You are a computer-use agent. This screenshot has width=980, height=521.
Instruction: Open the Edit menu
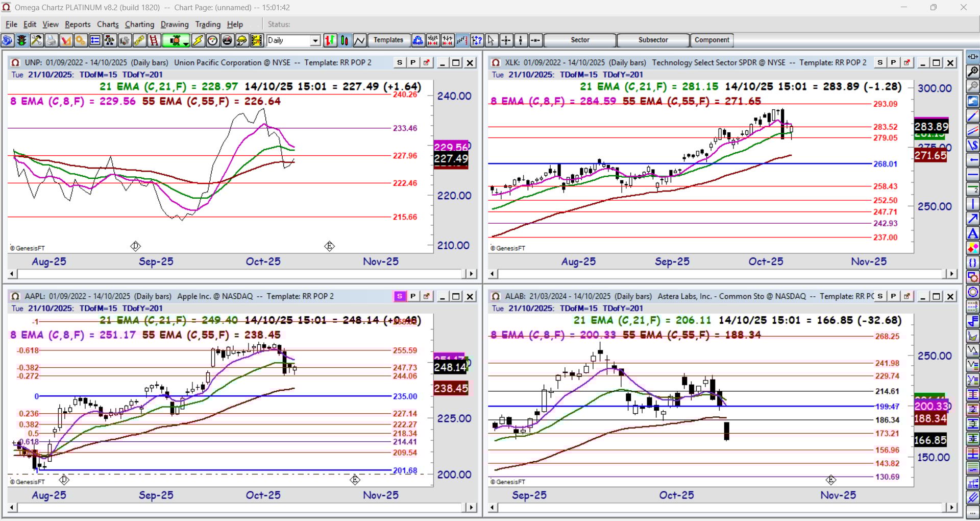(x=30, y=24)
